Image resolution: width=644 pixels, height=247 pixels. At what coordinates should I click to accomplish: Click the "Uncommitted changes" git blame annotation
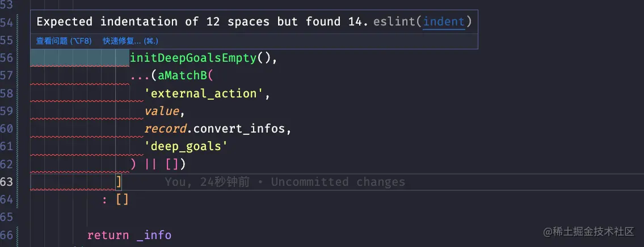click(x=338, y=182)
